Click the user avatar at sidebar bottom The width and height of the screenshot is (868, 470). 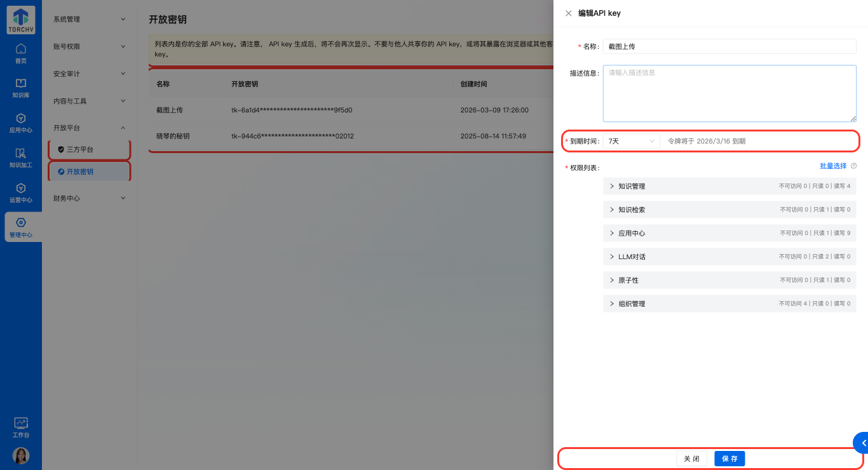(20, 455)
